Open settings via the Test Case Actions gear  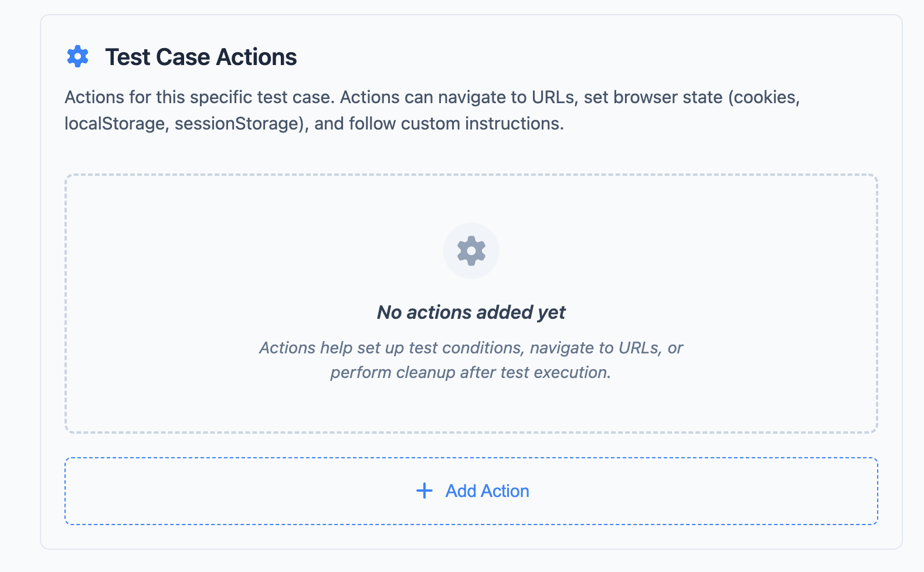point(77,56)
